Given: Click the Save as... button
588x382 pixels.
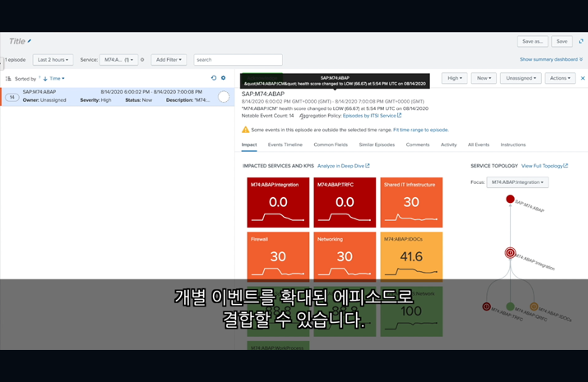Looking at the screenshot, I should click(533, 41).
